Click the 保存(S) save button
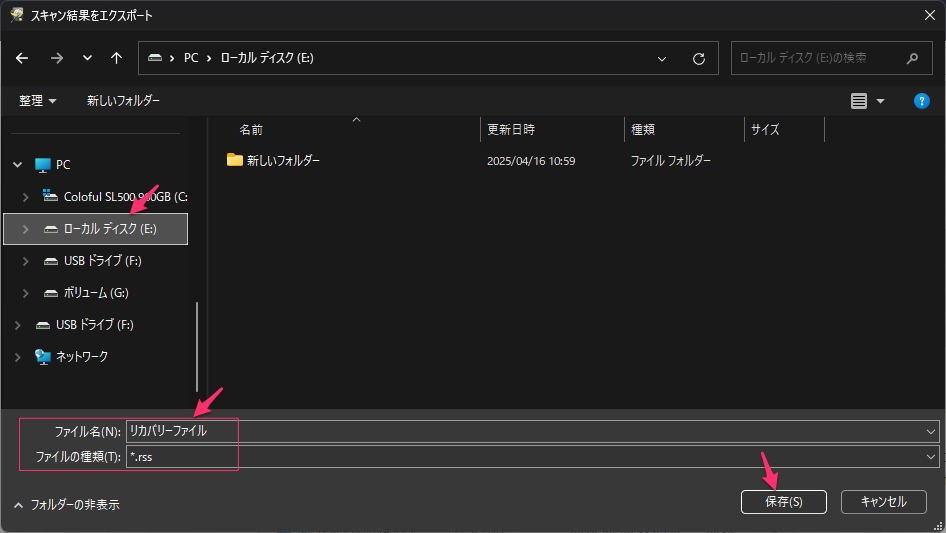946x533 pixels. 783,502
